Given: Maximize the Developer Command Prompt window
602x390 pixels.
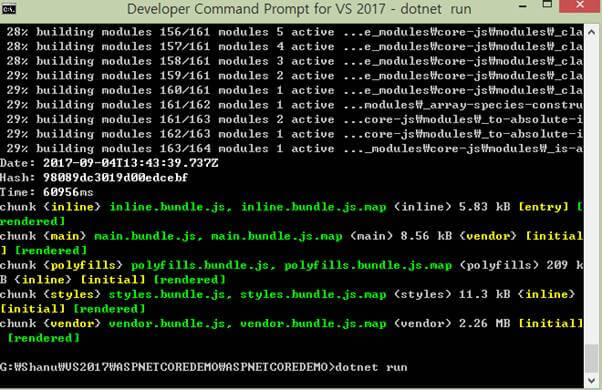Looking at the screenshot, I should tap(547, 5).
